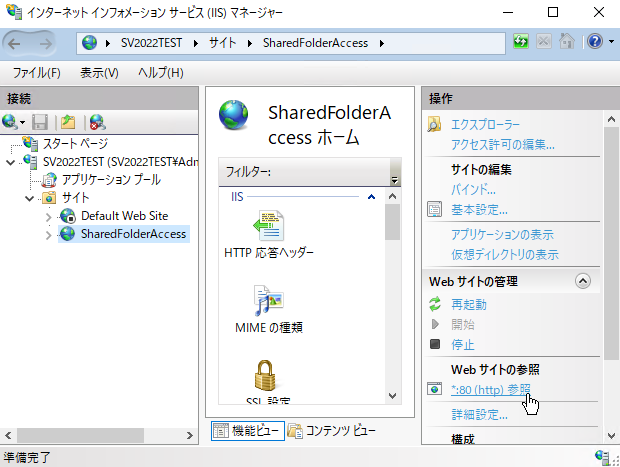Open the SSL 設定 padlock icon
This screenshot has height=467, width=620.
[265, 375]
